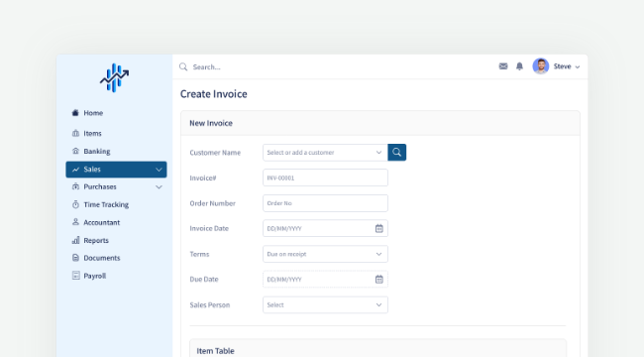Click Steve's profile avatar

tap(541, 66)
